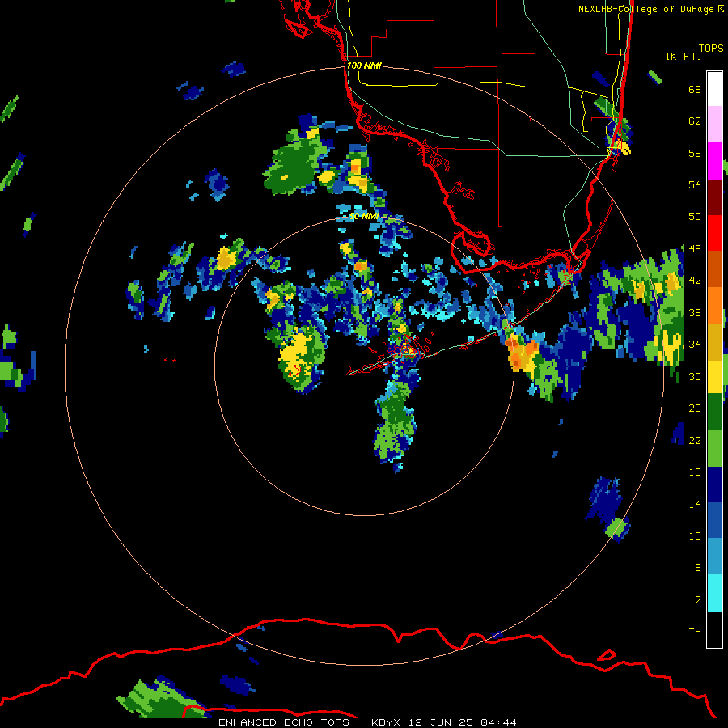Click the "50" scale label on the legend
728x728 pixels.
[x=695, y=217]
